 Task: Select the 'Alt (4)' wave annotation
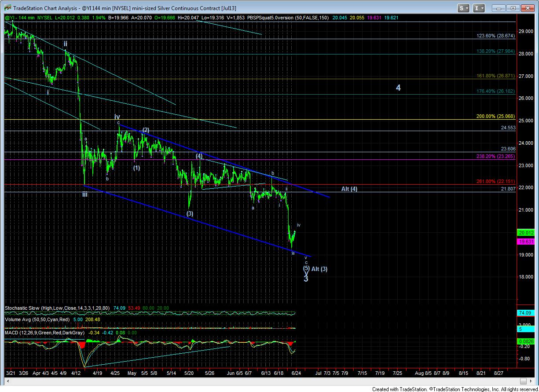pyautogui.click(x=349, y=189)
